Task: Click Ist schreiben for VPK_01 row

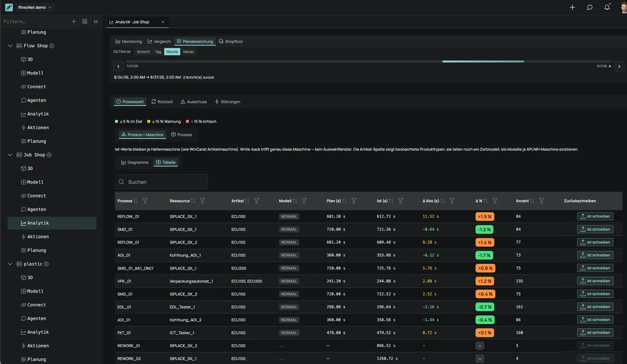Action: [x=595, y=281]
